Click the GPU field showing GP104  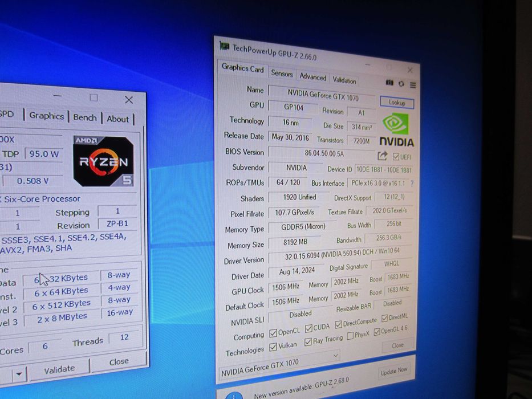click(x=294, y=107)
